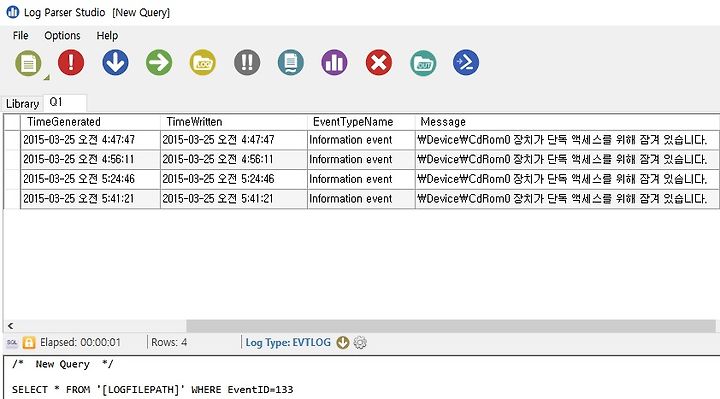This screenshot has height=399, width=720.
Task: Click the log type down-arrow icon
Action: [343, 343]
